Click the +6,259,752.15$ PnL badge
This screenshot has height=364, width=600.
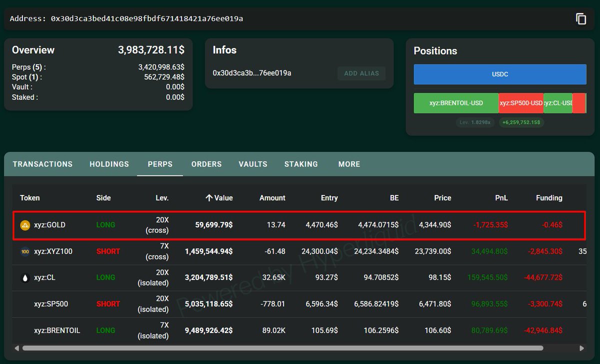point(521,122)
